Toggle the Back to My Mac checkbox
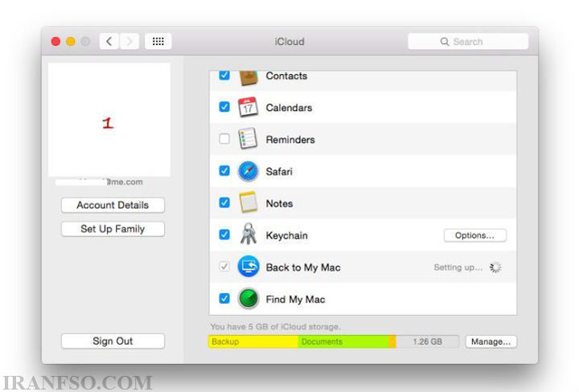579x392 pixels. (x=224, y=266)
